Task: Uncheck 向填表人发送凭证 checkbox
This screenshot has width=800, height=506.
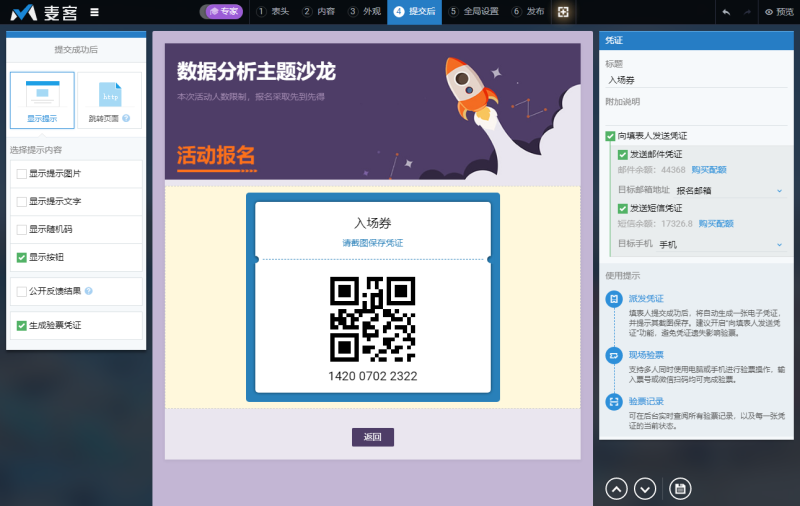Action: (x=610, y=136)
